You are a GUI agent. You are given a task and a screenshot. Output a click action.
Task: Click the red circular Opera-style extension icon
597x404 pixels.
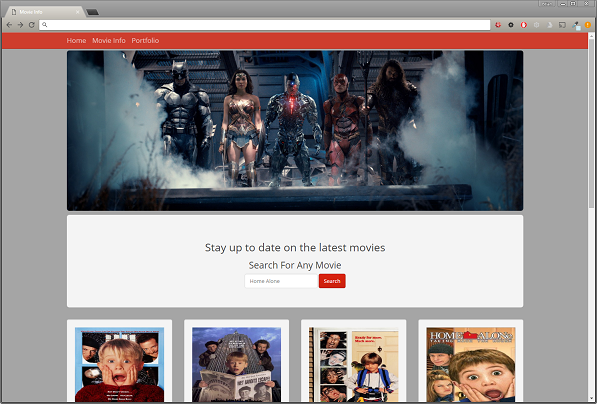tap(524, 25)
